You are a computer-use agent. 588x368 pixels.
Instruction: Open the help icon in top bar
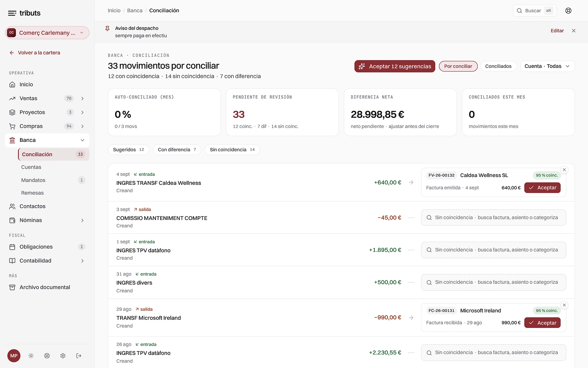568,11
